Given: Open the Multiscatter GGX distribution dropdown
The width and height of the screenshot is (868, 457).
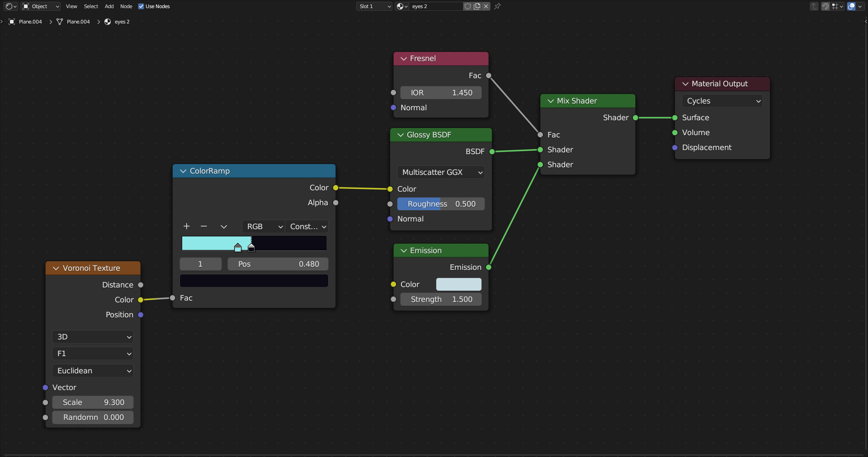Looking at the screenshot, I should pyautogui.click(x=441, y=172).
